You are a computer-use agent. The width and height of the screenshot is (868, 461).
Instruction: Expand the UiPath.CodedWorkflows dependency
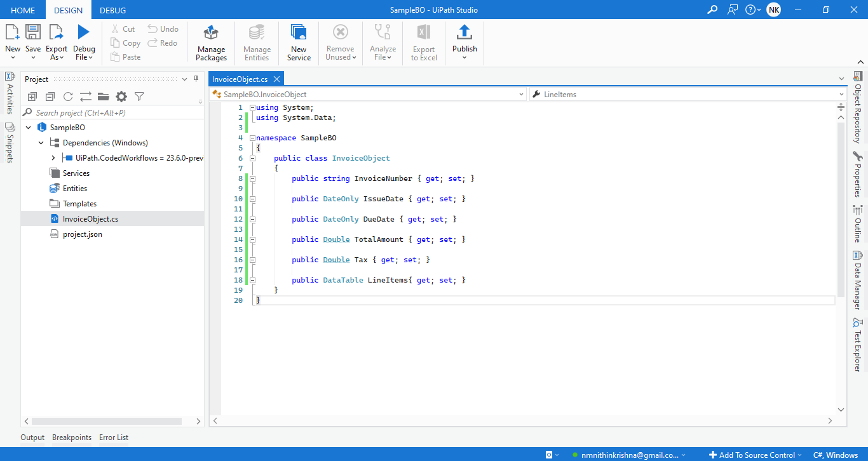click(53, 158)
